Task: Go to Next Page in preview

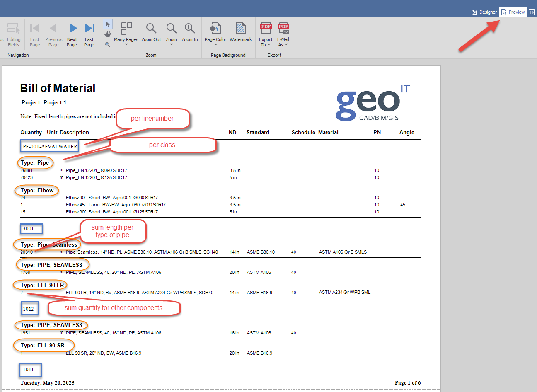Action: coord(72,34)
